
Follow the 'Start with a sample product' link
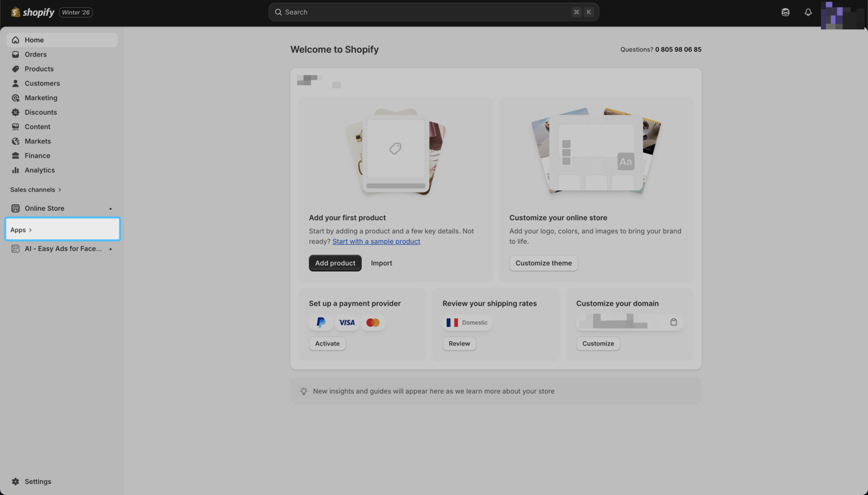click(x=376, y=241)
